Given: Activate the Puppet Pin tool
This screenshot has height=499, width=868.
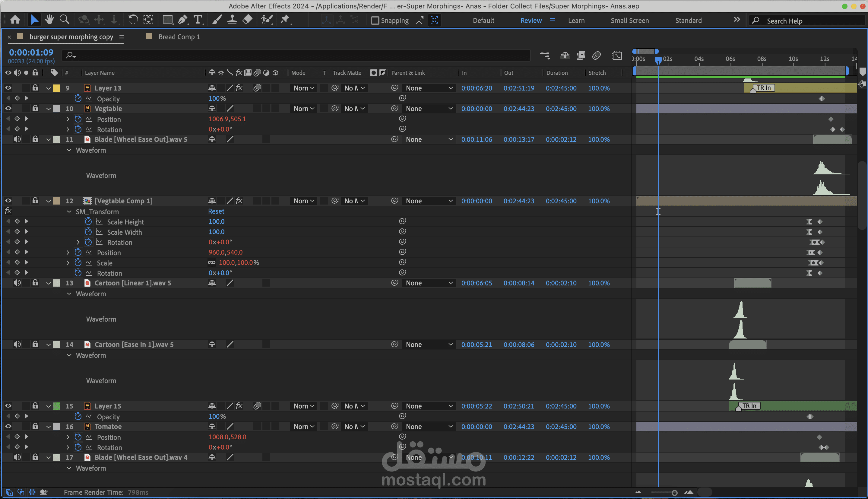Looking at the screenshot, I should pyautogui.click(x=285, y=20).
